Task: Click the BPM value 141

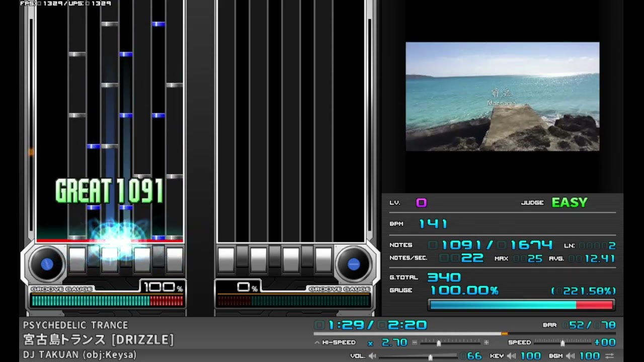Action: pos(433,224)
